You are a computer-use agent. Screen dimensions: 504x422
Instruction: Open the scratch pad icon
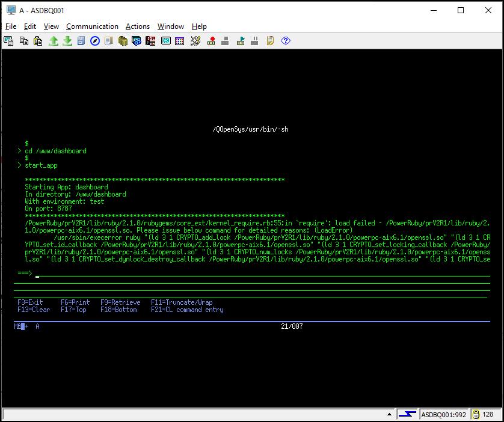tap(270, 41)
